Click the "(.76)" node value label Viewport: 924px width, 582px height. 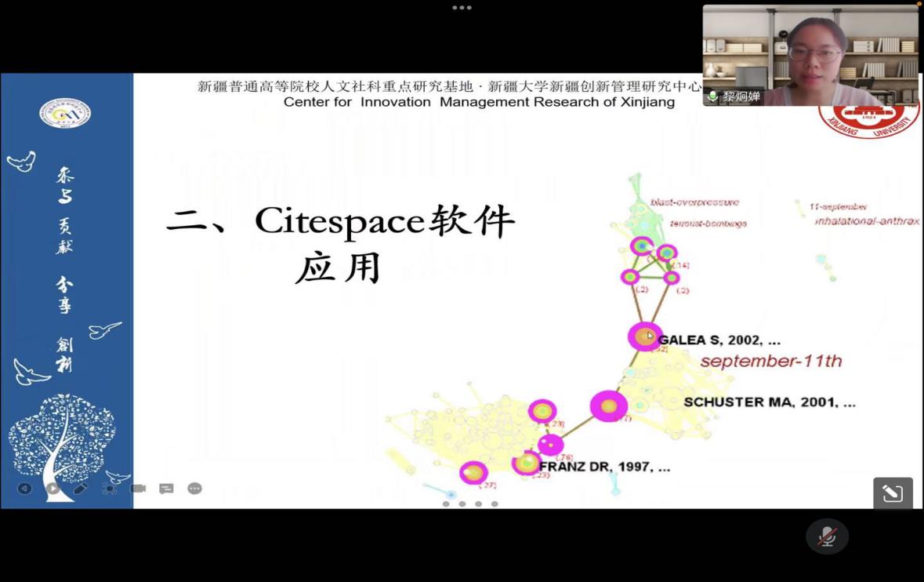click(x=564, y=457)
